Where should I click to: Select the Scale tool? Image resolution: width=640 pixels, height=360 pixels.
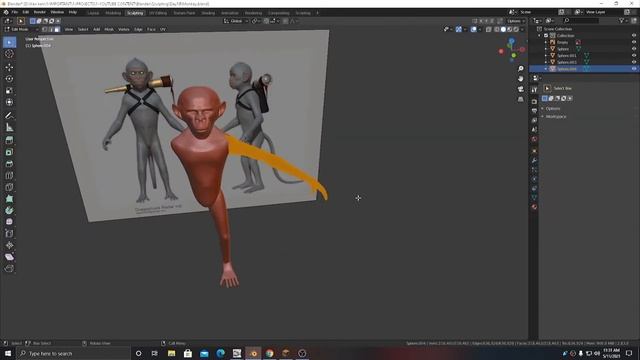(9, 90)
